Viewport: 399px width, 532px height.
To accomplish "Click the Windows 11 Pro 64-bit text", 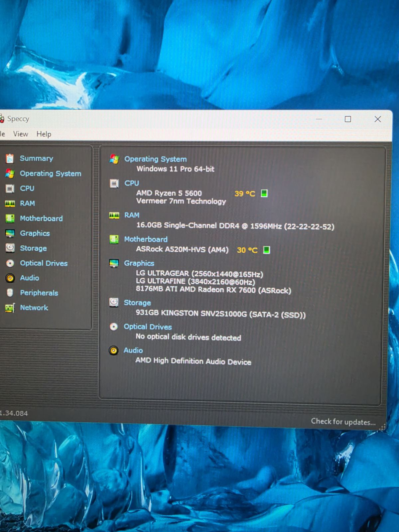I will [175, 169].
